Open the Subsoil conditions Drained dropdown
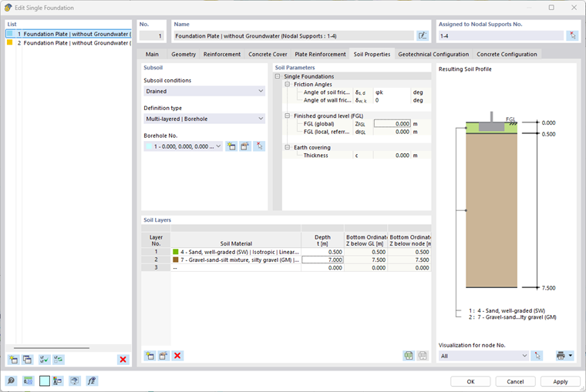The width and height of the screenshot is (586, 392). pos(204,91)
